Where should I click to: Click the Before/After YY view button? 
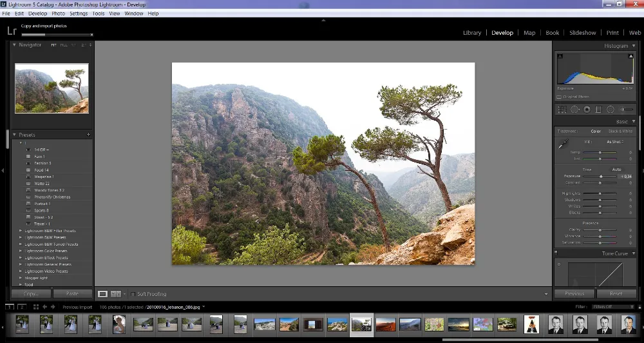coord(115,293)
